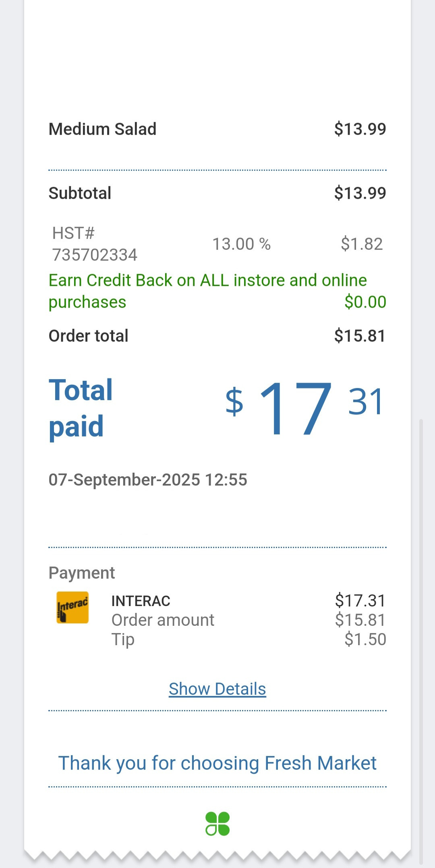Click the $0.00 credit back amount
435x868 pixels.
(x=365, y=302)
